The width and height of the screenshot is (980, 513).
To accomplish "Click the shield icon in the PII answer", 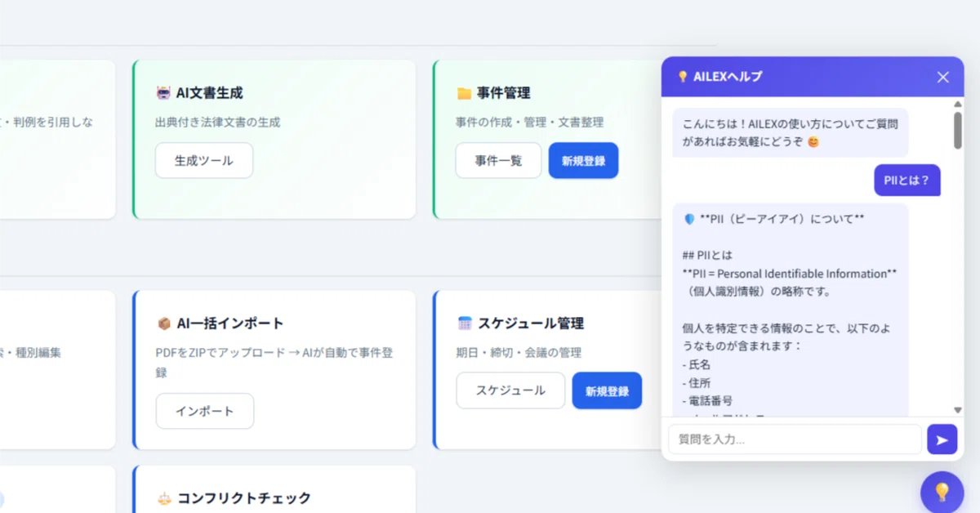I will 689,219.
